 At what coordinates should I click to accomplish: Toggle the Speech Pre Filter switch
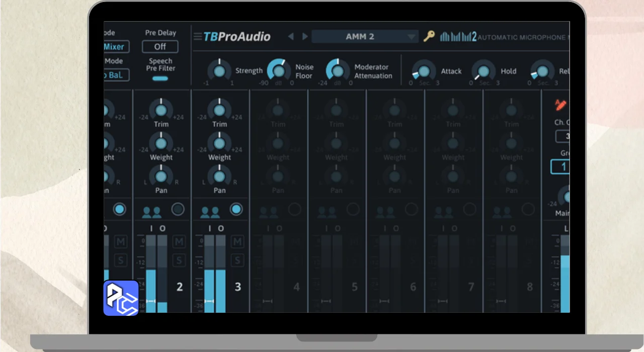click(x=160, y=78)
